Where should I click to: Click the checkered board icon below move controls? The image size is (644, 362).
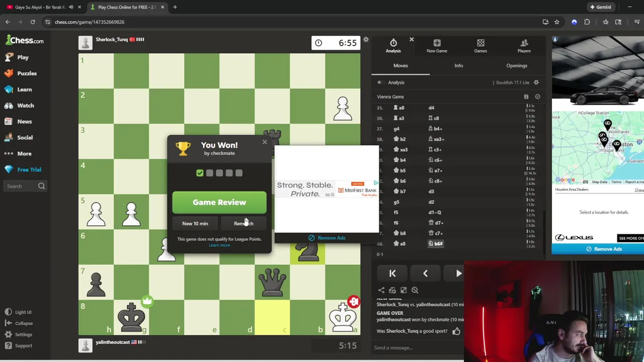(x=404, y=290)
